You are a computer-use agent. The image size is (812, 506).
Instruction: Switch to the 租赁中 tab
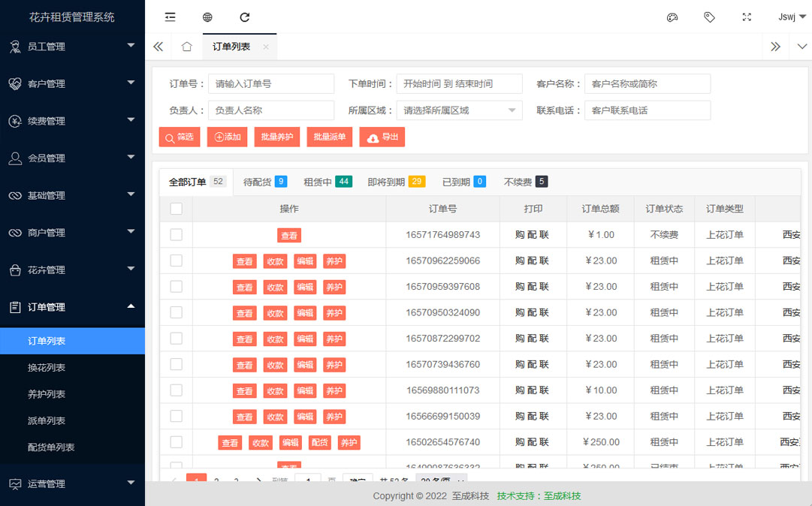328,182
